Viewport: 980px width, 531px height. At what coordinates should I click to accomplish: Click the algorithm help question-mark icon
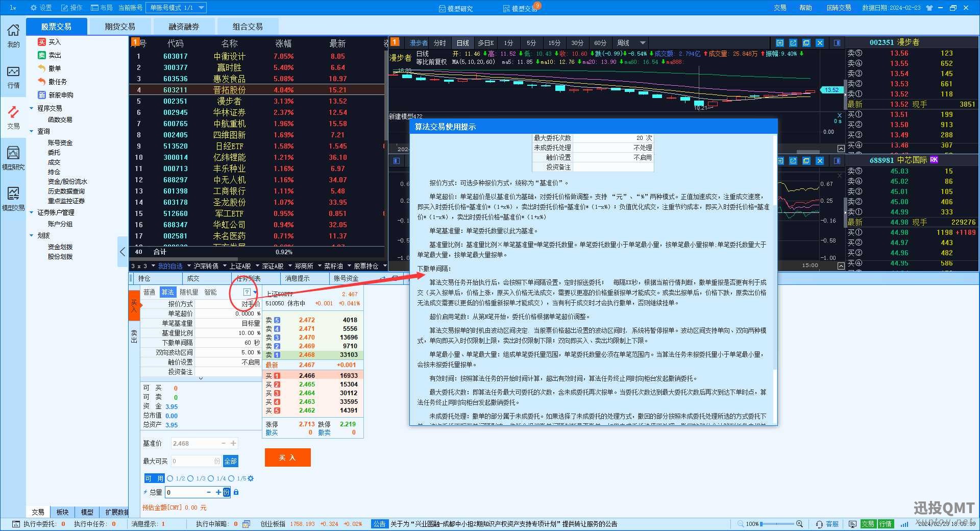(x=247, y=292)
